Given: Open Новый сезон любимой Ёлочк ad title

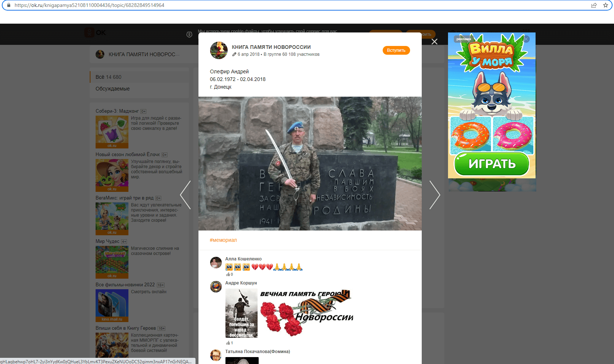Looking at the screenshot, I should pyautogui.click(x=128, y=155).
